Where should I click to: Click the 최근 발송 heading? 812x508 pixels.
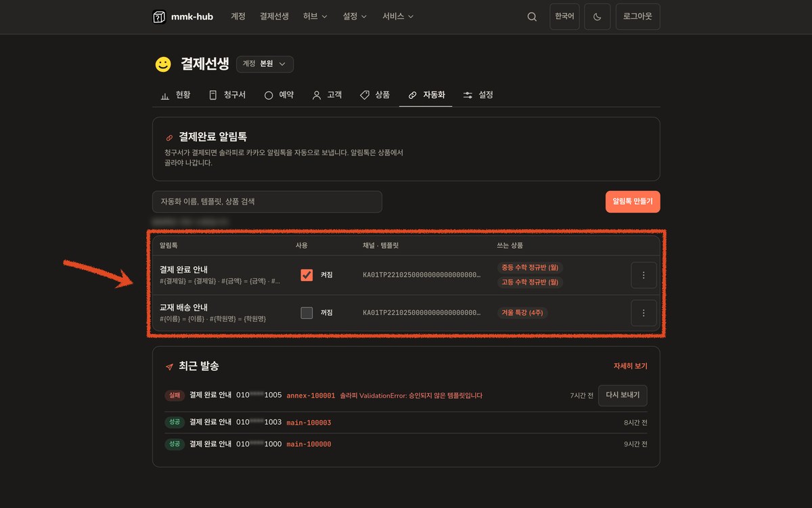(x=199, y=366)
